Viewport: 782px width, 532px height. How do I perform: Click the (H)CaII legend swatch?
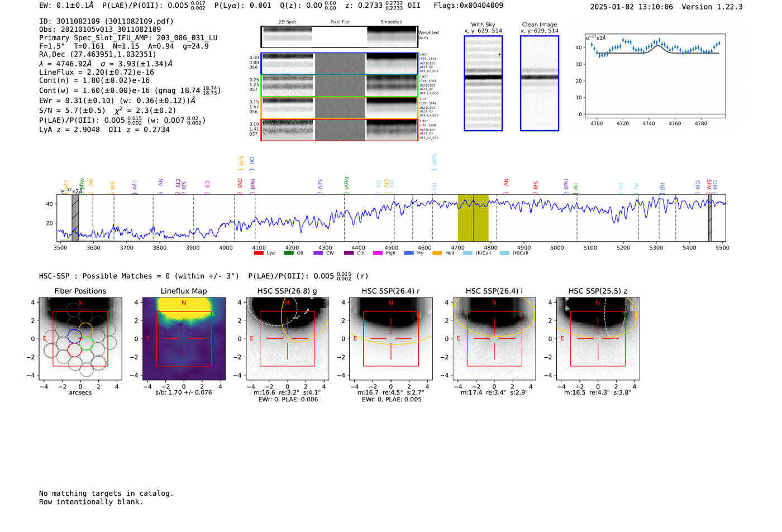(x=504, y=253)
